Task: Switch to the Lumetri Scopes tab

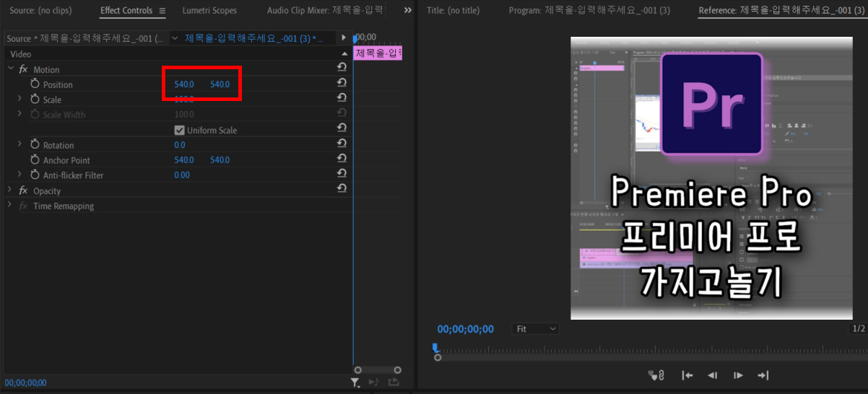Action: click(209, 11)
